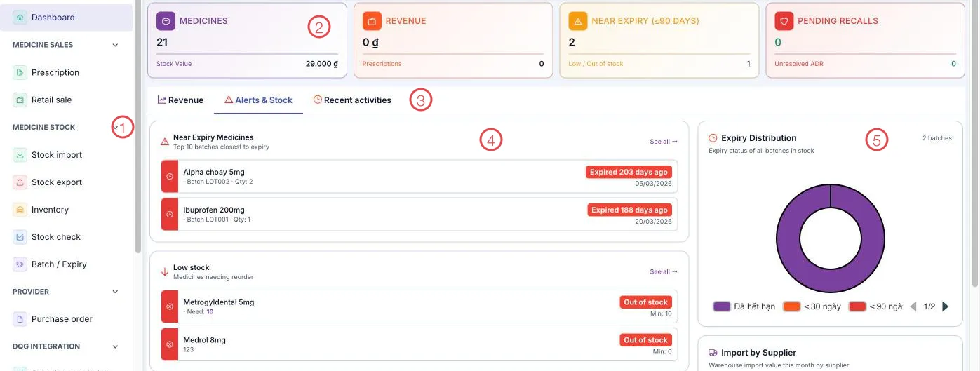Click the Purchase order document icon

pyautogui.click(x=20, y=319)
